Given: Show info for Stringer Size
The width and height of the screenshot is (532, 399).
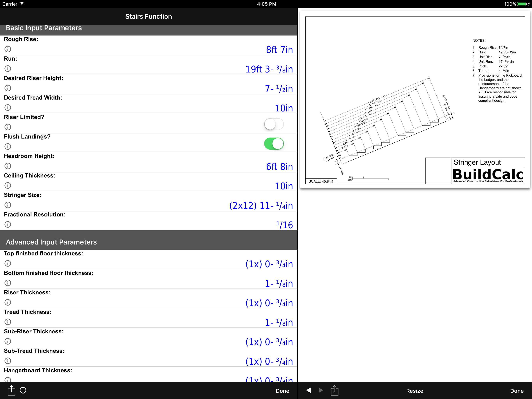Looking at the screenshot, I should point(8,205).
